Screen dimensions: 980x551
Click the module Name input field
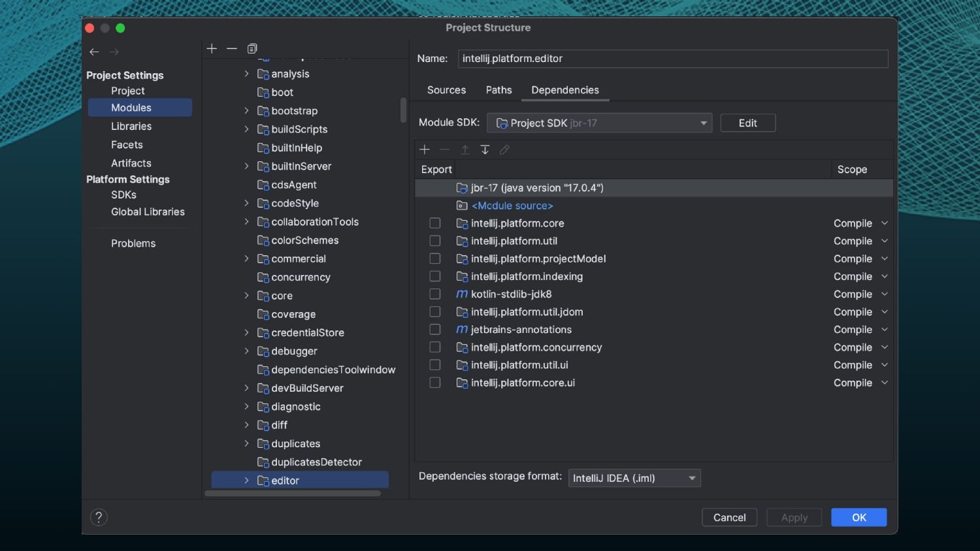point(673,59)
